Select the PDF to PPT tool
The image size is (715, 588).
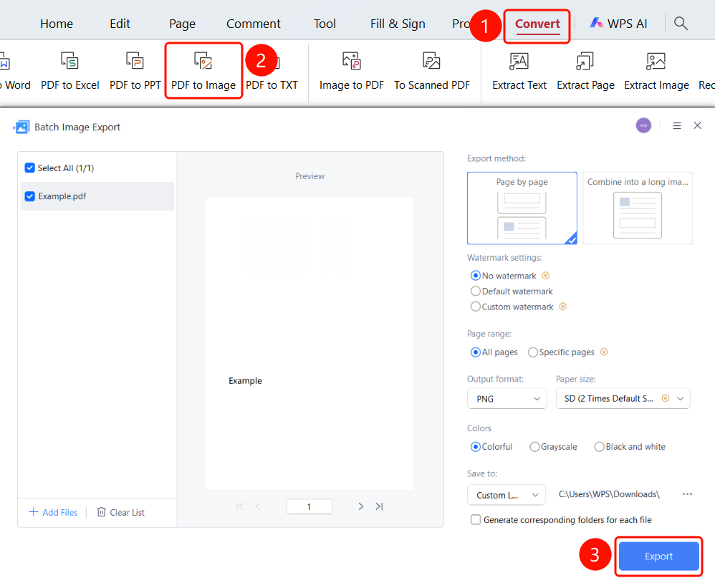point(135,71)
